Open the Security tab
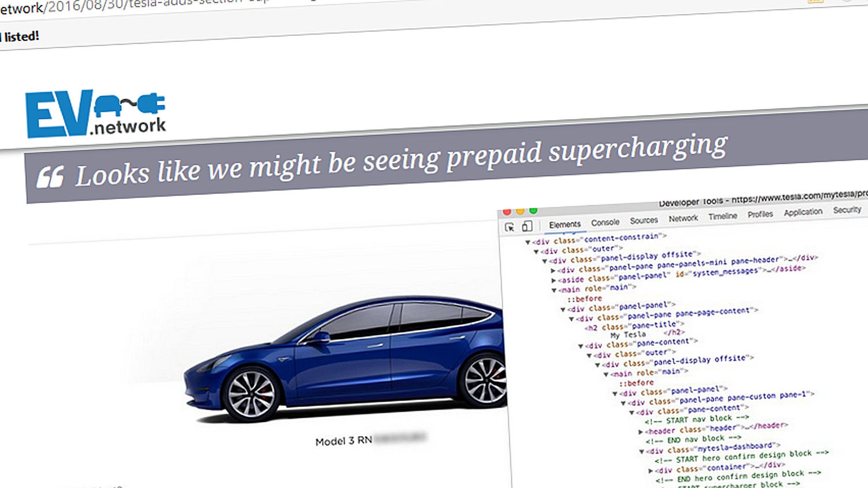Screen dimensions: 868x488 pos(847,210)
